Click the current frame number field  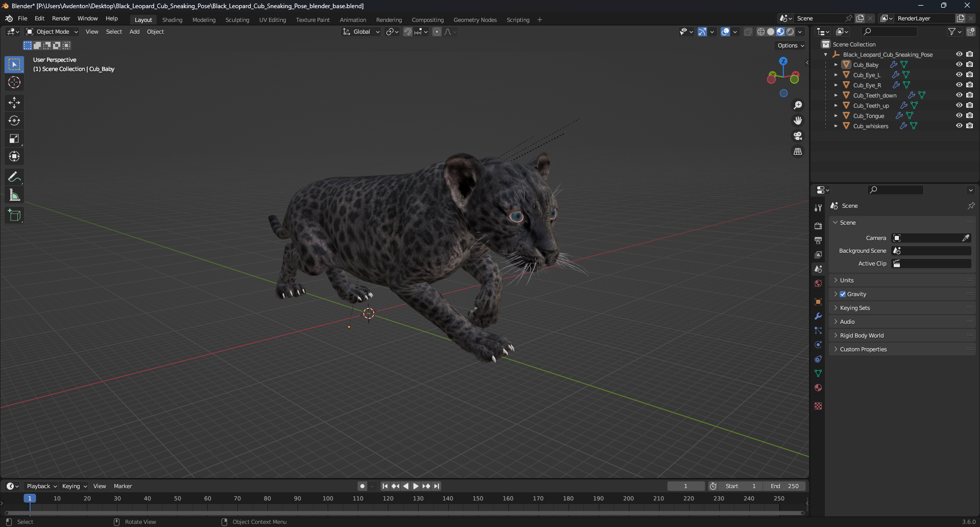click(x=685, y=486)
